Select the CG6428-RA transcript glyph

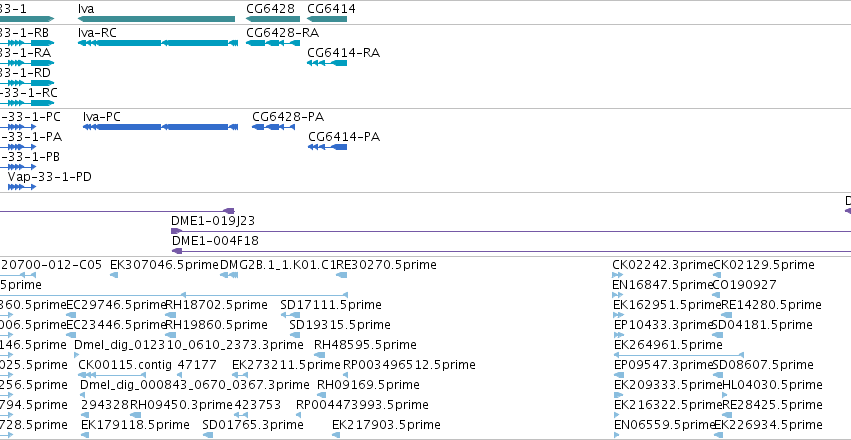coord(270,43)
